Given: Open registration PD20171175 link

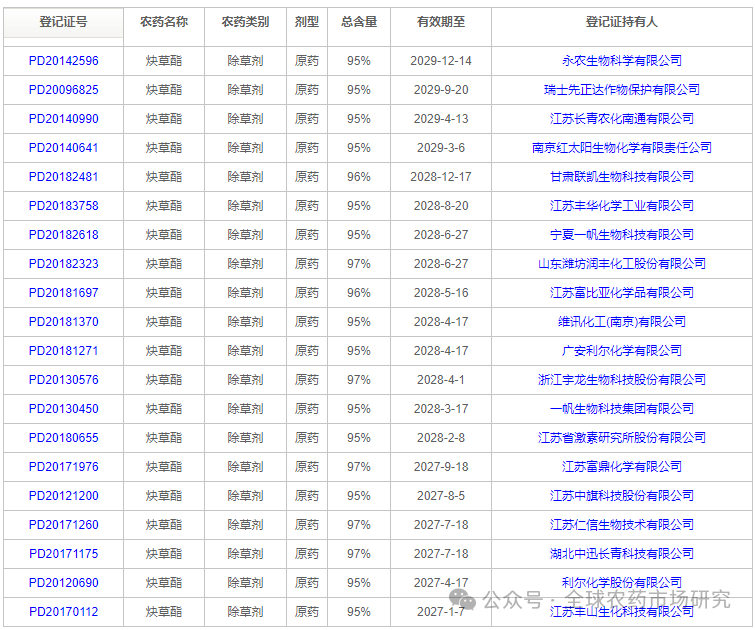Looking at the screenshot, I should (x=64, y=554).
